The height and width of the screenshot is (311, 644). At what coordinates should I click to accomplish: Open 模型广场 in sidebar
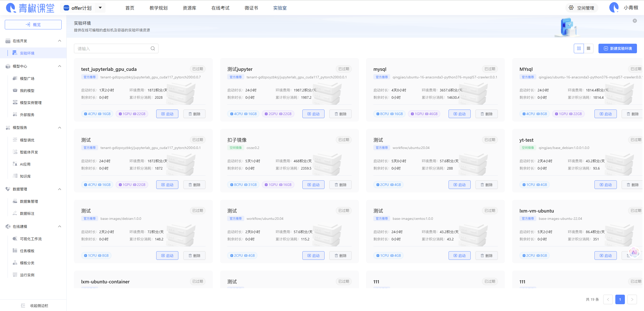pyautogui.click(x=27, y=79)
